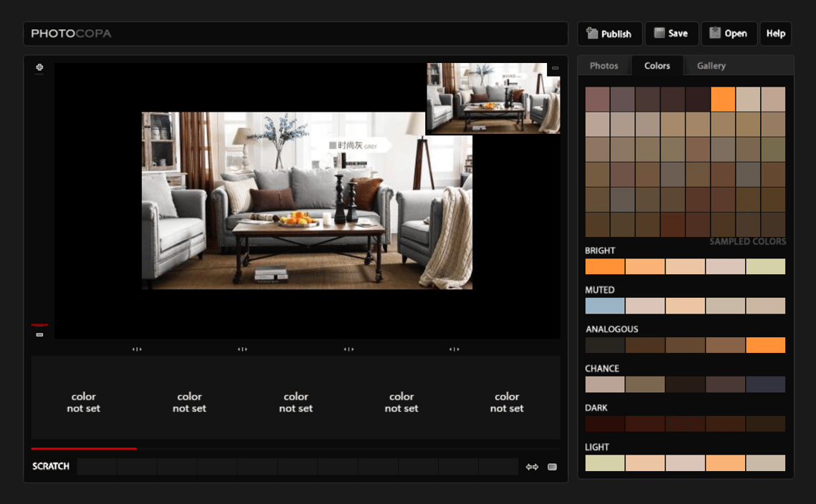Image resolution: width=816 pixels, height=504 pixels.
Task: Toggle the orange swatch in the ANALOGOUS row
Action: pyautogui.click(x=767, y=344)
